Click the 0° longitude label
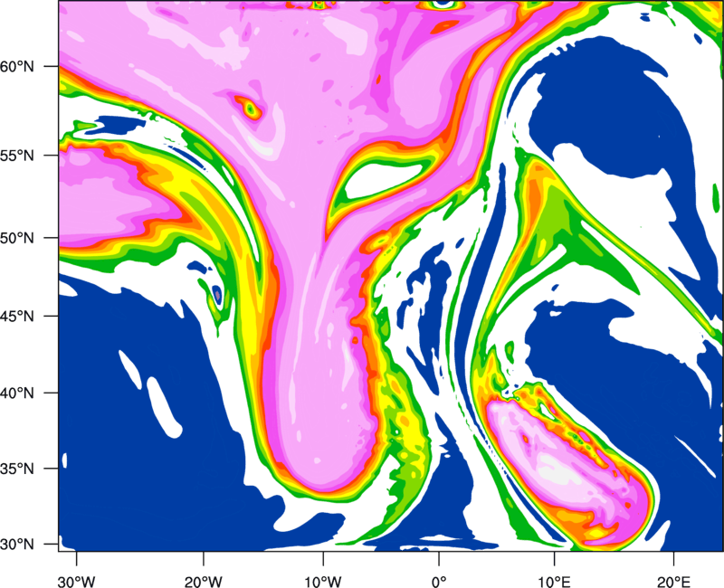724x588 pixels. tap(439, 582)
